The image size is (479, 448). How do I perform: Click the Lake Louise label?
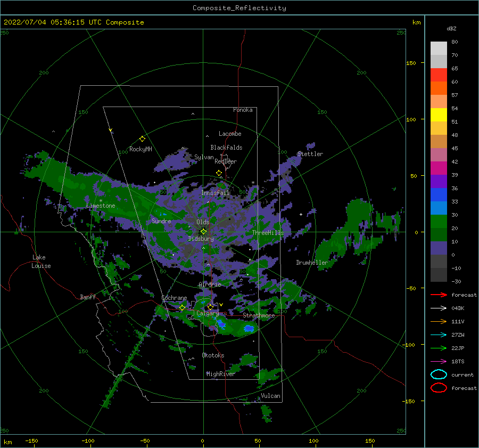41,262
